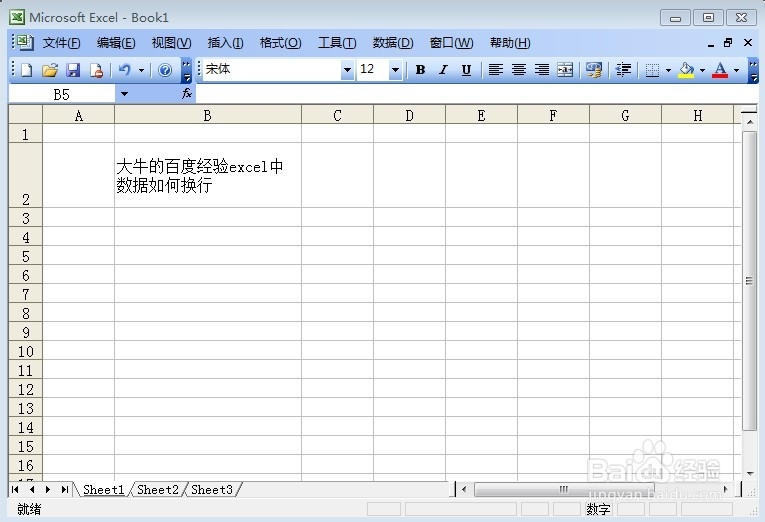Viewport: 765px width, 522px height.
Task: Open the font size dropdown
Action: [395, 70]
